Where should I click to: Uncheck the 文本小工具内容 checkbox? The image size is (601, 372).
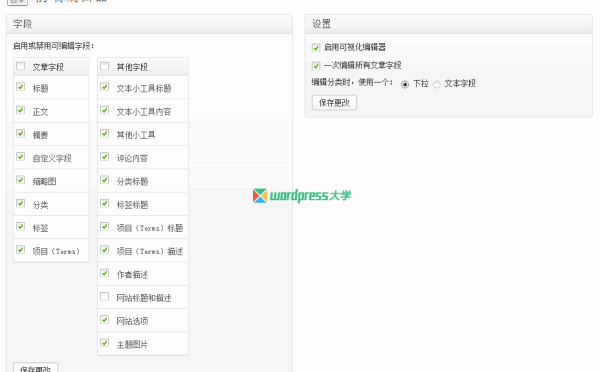tap(105, 110)
